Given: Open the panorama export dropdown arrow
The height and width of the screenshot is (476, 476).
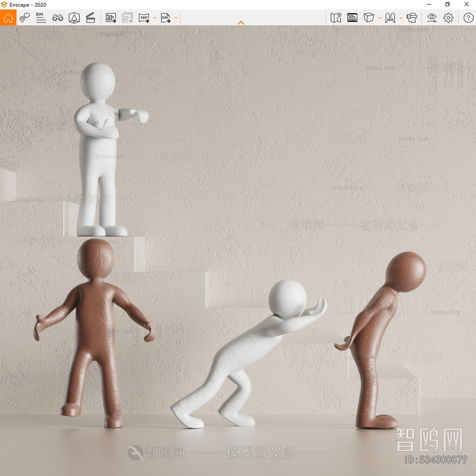Looking at the screenshot, I should (154, 18).
